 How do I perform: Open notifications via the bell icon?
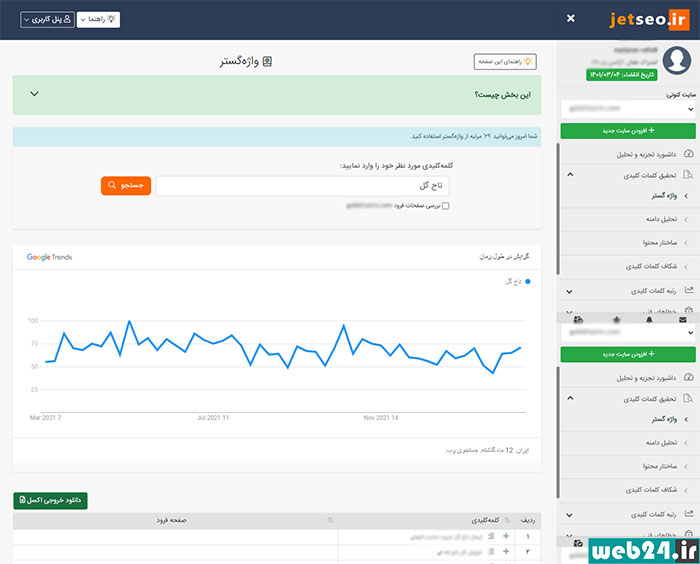[x=649, y=319]
